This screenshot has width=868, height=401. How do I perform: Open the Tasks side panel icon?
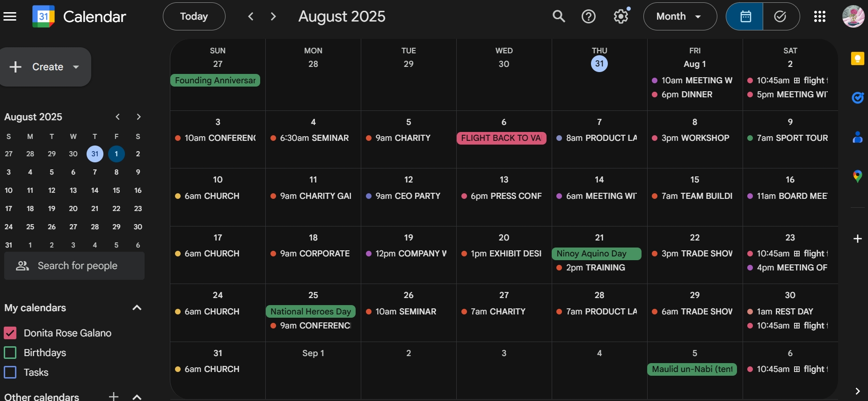[857, 98]
